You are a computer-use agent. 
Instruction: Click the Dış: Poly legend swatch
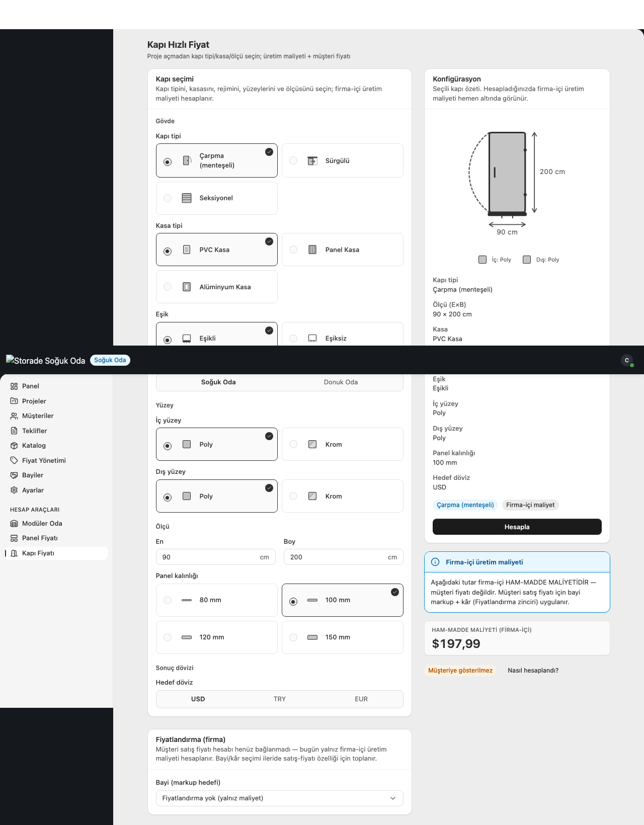coord(527,260)
